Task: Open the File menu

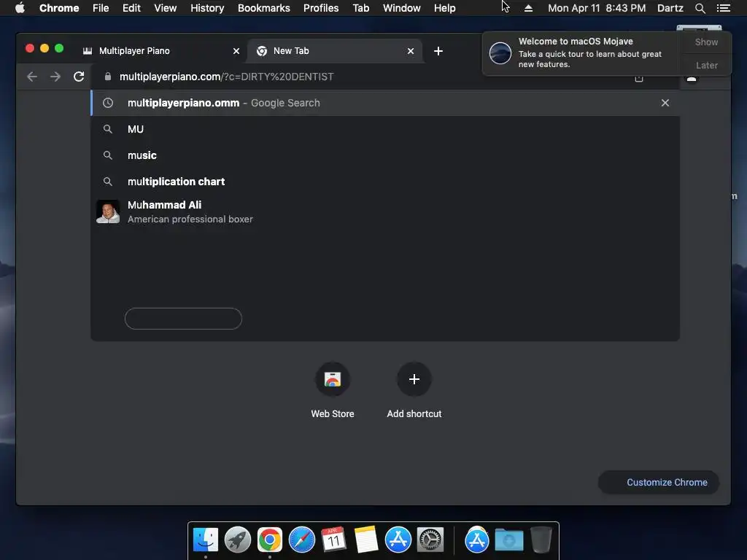Action: pyautogui.click(x=101, y=8)
